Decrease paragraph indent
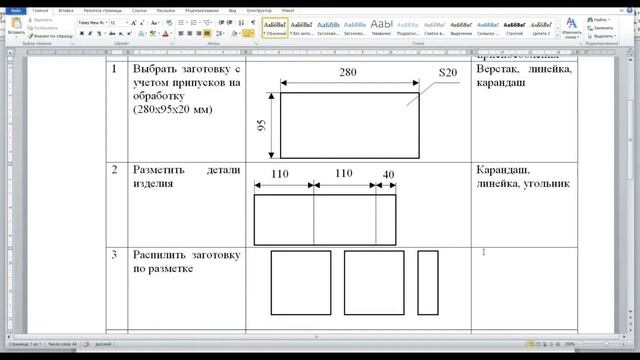640x360 pixels. (222, 23)
